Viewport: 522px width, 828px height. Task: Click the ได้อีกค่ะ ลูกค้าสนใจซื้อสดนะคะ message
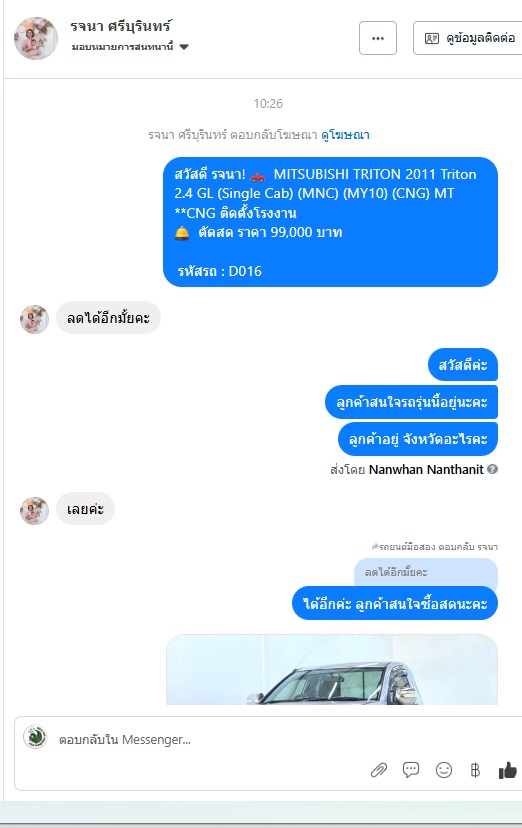(x=395, y=604)
